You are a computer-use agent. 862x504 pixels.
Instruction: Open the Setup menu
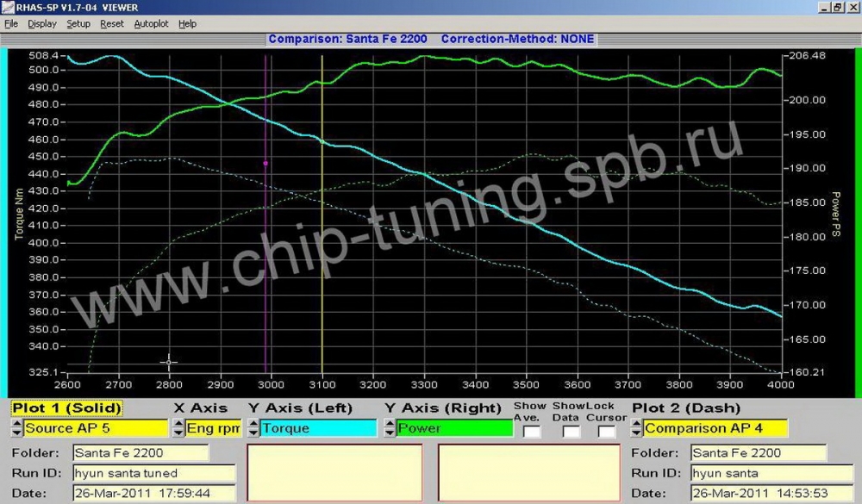tap(78, 24)
